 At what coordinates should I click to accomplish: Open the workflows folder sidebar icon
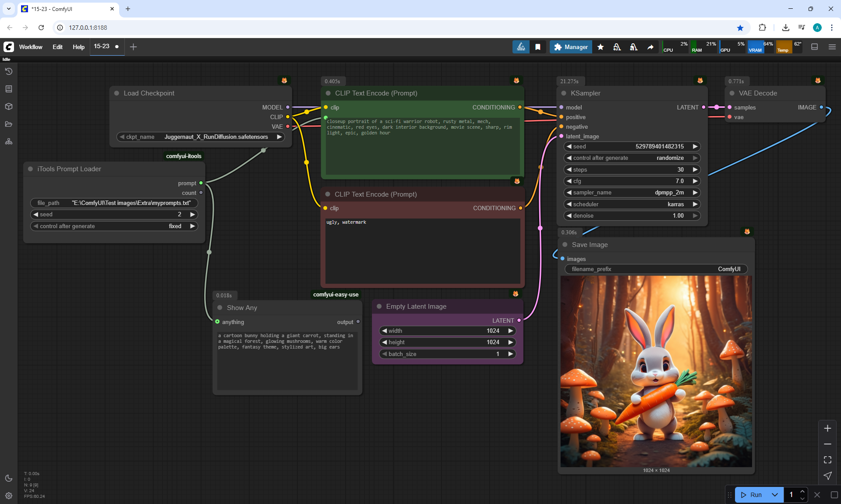tap(9, 124)
